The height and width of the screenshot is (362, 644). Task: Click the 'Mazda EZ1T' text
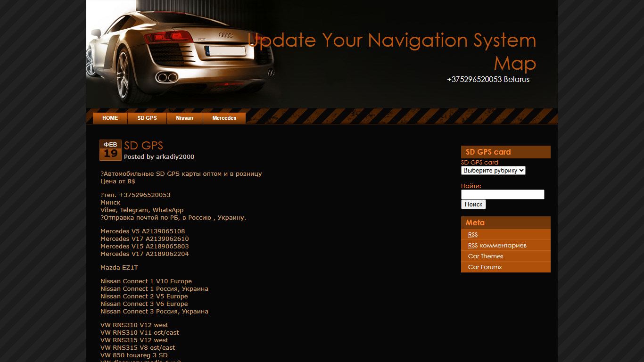pos(119,268)
